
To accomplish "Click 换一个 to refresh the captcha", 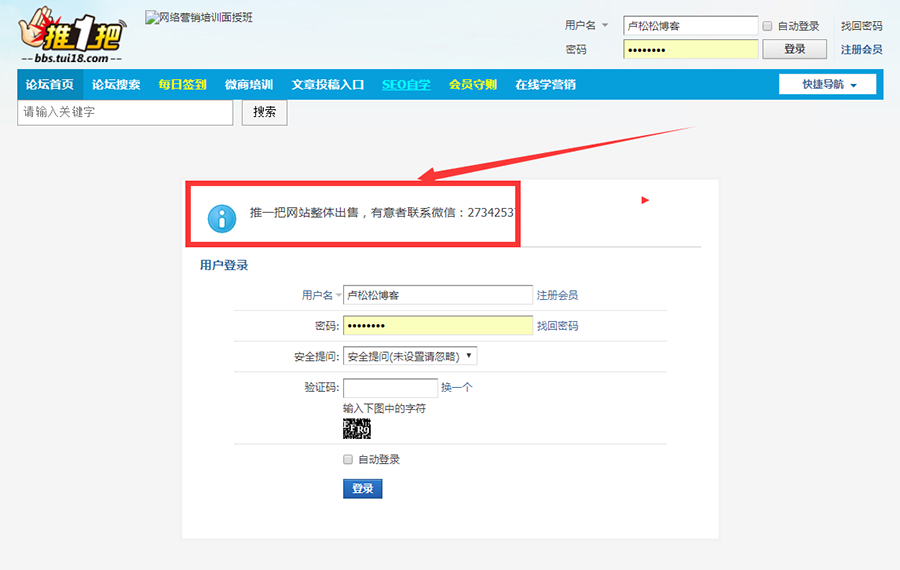I will tap(457, 388).
